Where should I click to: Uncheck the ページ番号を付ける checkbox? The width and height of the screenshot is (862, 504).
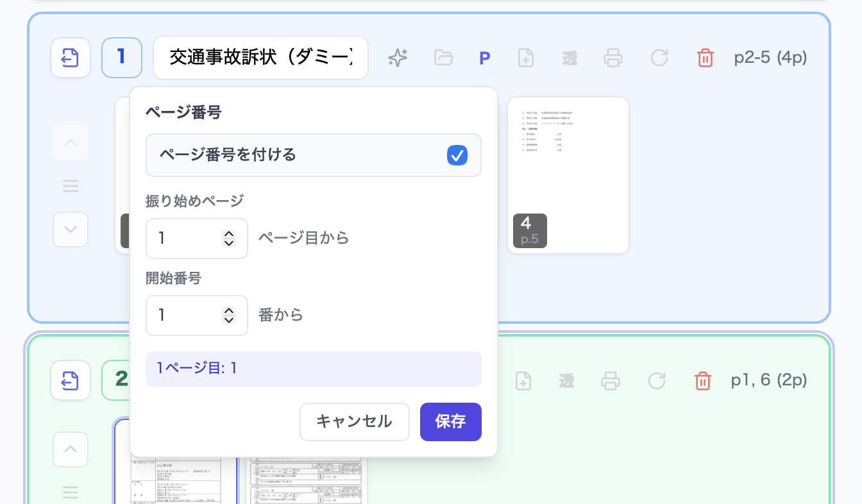click(457, 155)
